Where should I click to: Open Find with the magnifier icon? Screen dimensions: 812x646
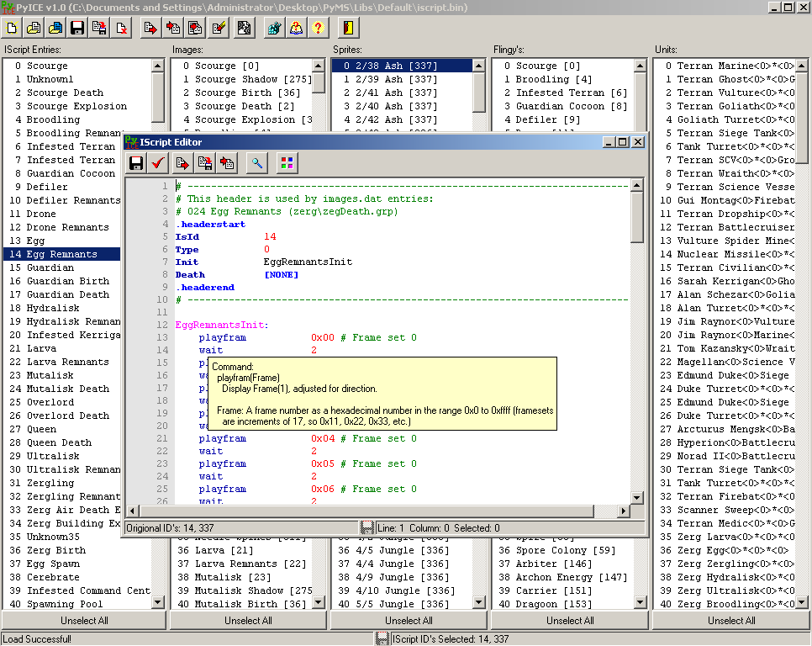pyautogui.click(x=257, y=164)
